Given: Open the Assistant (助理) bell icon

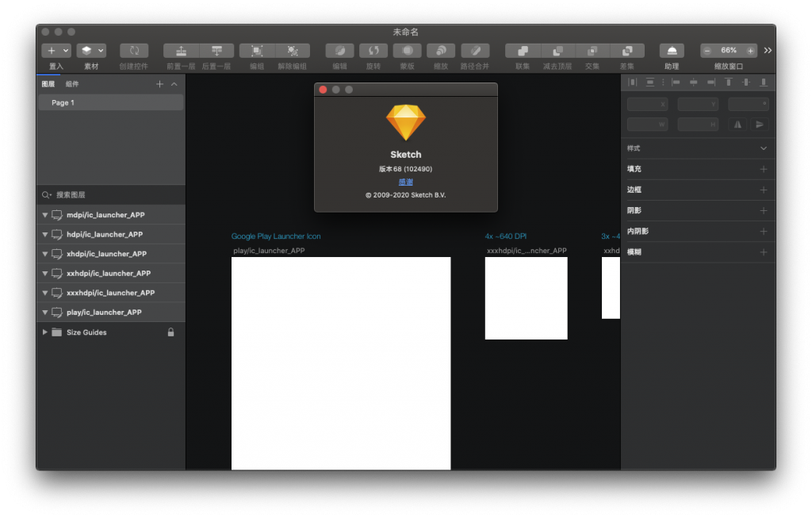Looking at the screenshot, I should [x=672, y=51].
